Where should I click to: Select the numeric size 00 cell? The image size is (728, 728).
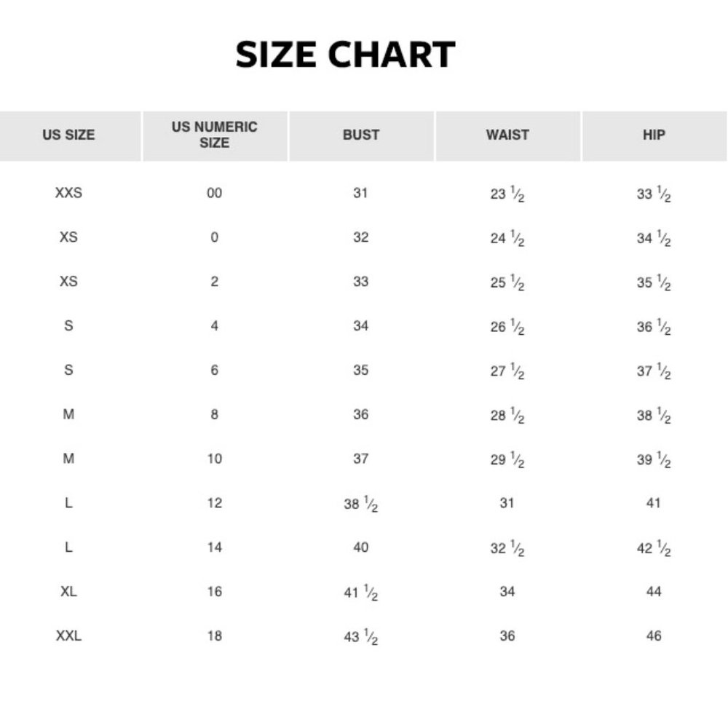(215, 193)
